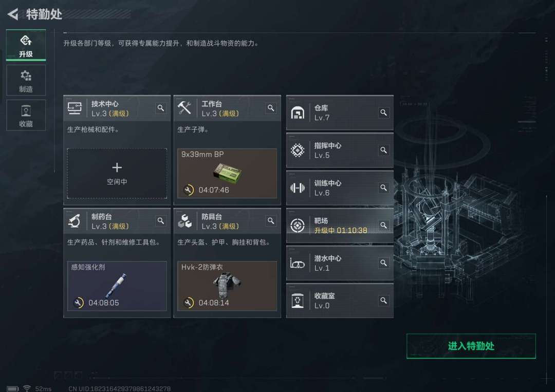
Task: Switch to the 制造 sidebar tab
Action: pos(26,80)
